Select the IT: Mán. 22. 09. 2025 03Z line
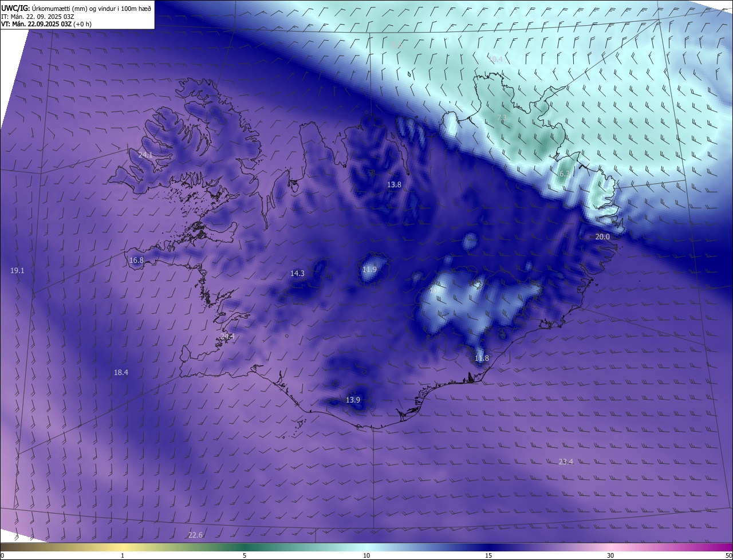The width and height of the screenshot is (733, 560). [x=38, y=16]
